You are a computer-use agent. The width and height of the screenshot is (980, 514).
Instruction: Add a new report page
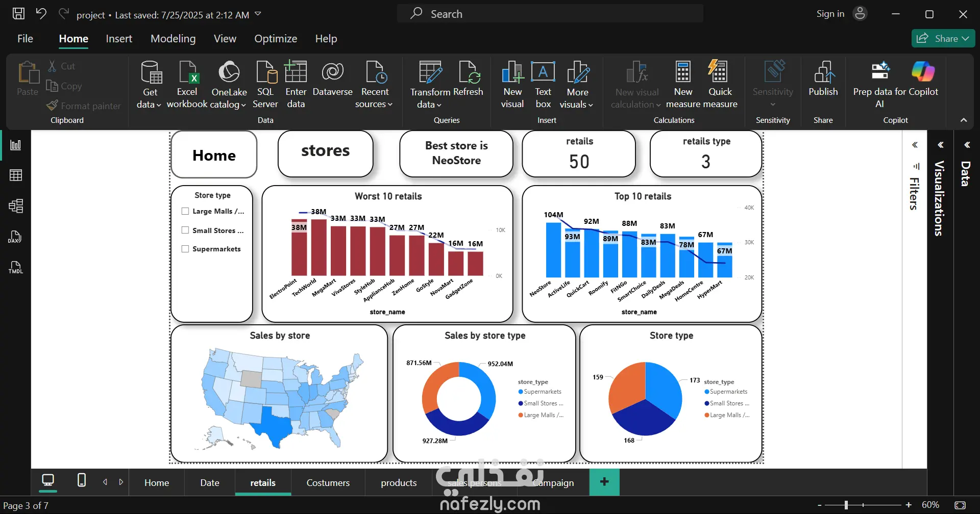coord(604,482)
